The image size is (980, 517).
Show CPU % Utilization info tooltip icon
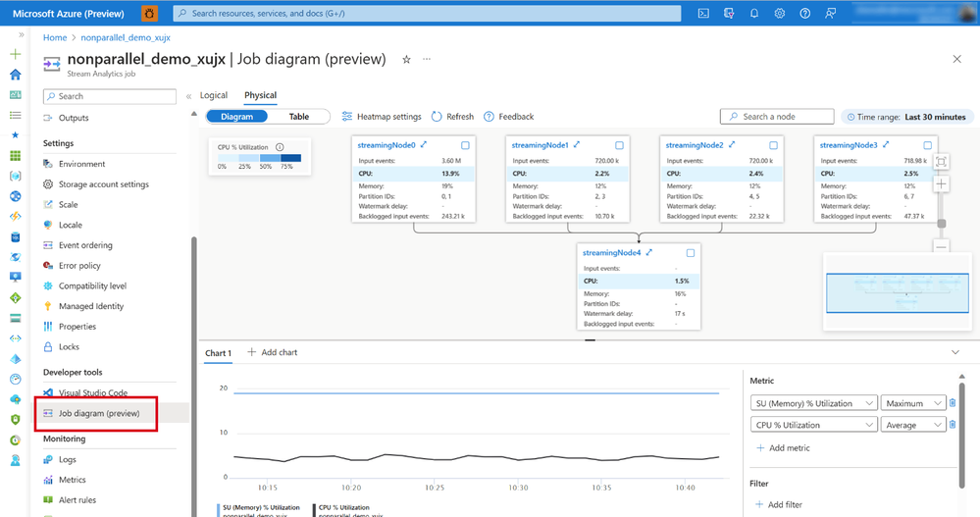click(x=280, y=147)
